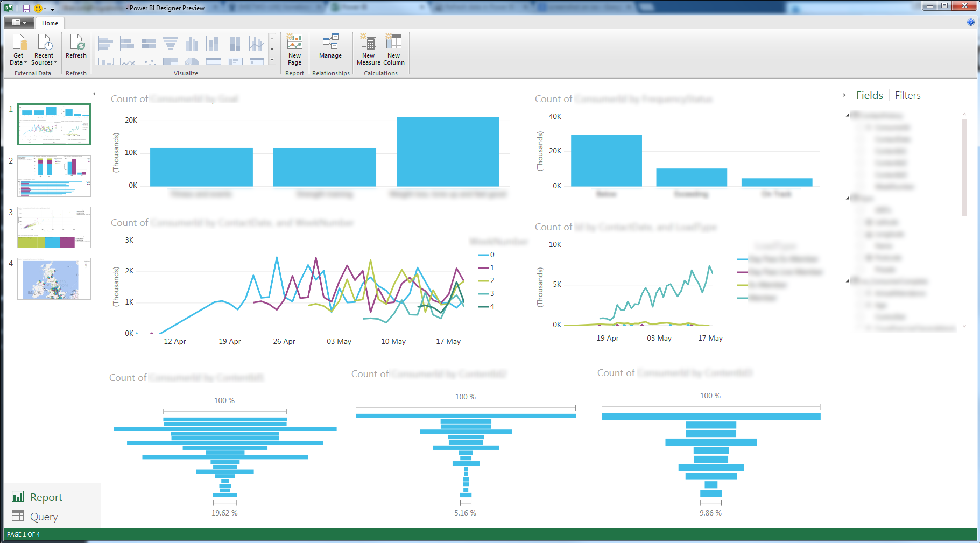This screenshot has height=543, width=980.
Task: Click the week 3 legend entry
Action: coord(487,294)
